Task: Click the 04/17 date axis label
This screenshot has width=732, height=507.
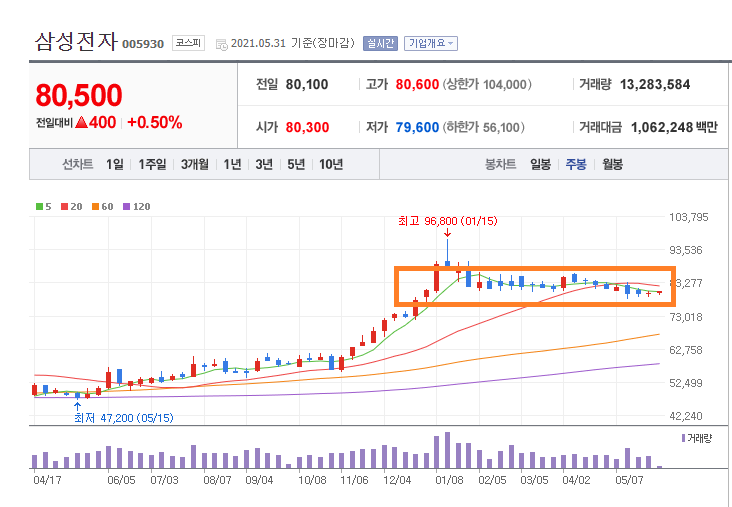Action: [x=47, y=480]
